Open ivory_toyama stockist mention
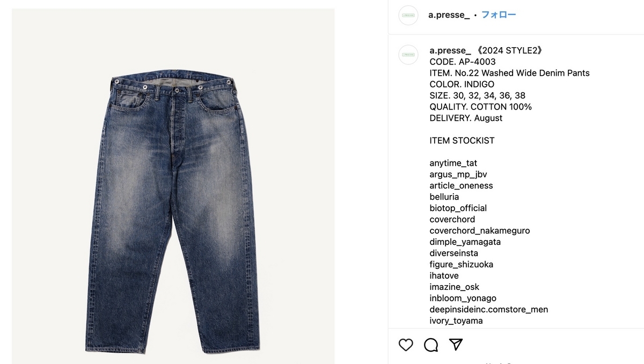 [x=456, y=321]
